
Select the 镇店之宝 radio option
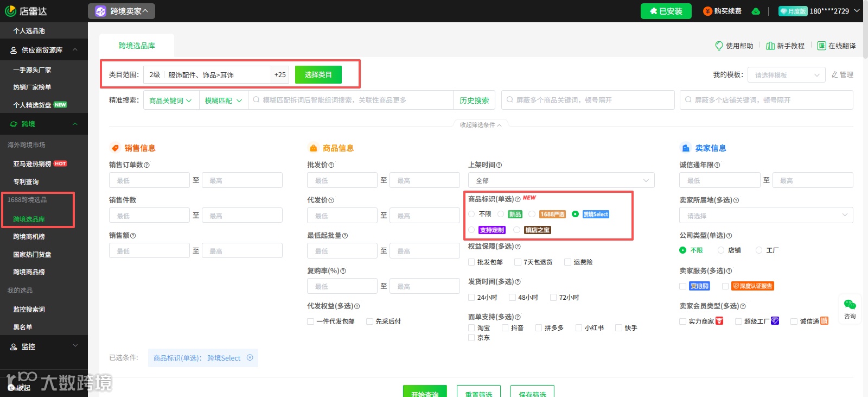point(517,230)
